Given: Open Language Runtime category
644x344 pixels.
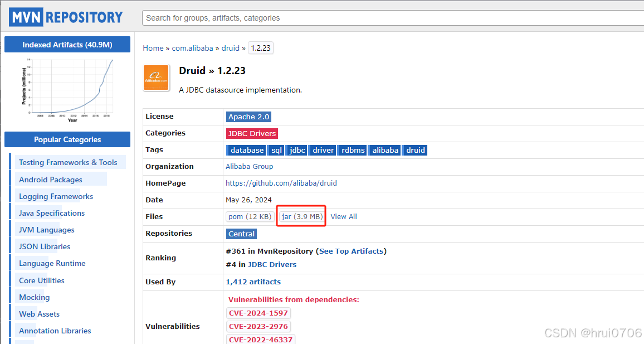Looking at the screenshot, I should (x=52, y=264).
